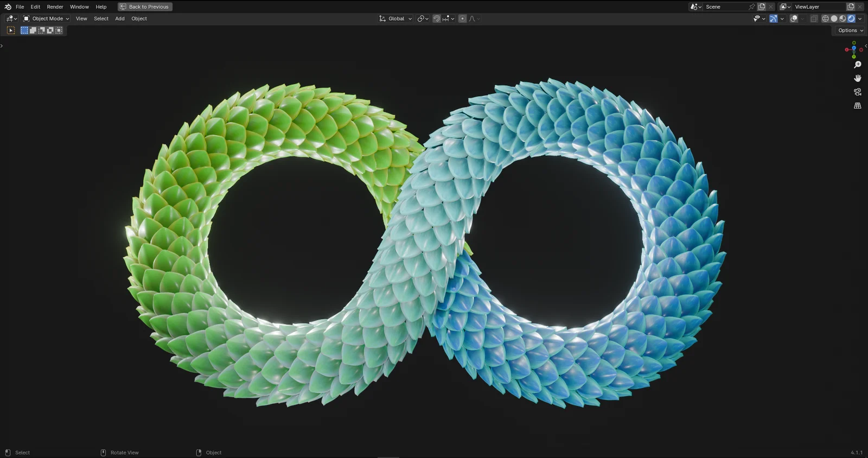Remove the Scene with the X
Image resolution: width=868 pixels, height=458 pixels.
[770, 7]
